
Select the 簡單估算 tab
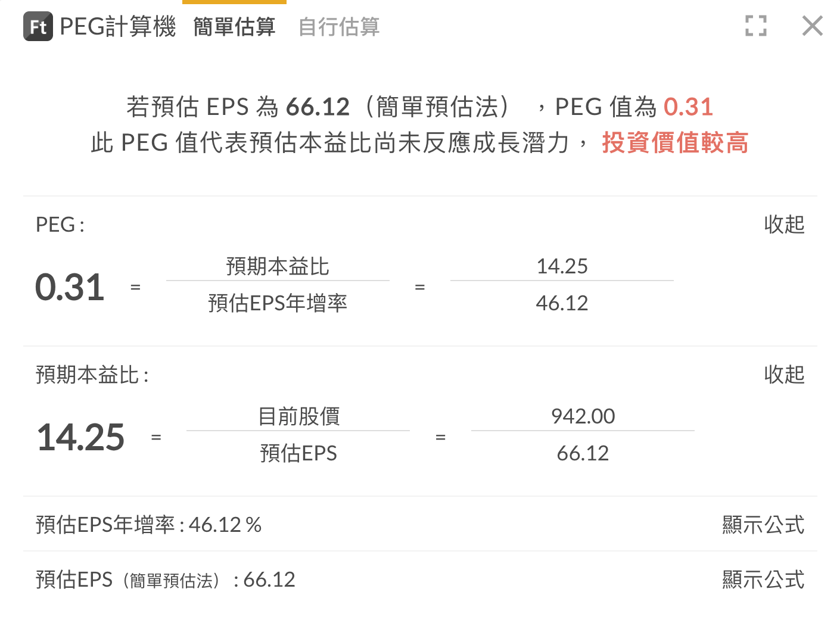[x=234, y=27]
